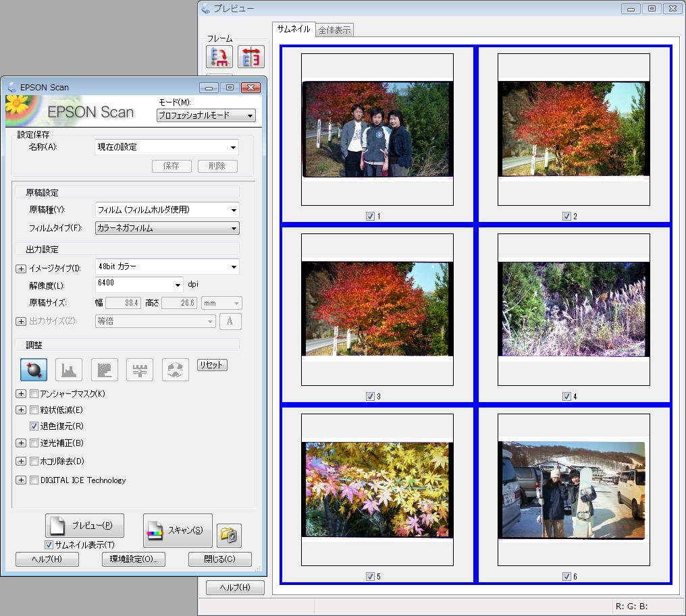This screenshot has width=686, height=616.
Task: Uncheck the 退色復元 option
Action: click(34, 426)
